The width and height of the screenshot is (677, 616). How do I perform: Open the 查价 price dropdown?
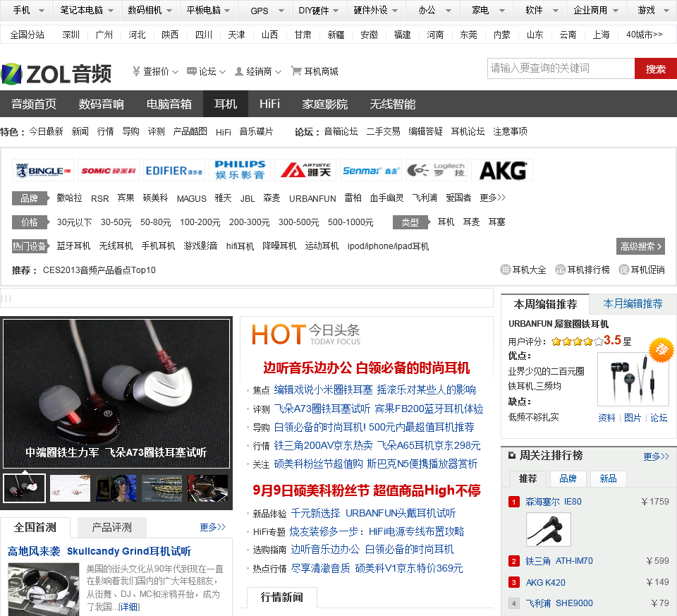click(155, 71)
